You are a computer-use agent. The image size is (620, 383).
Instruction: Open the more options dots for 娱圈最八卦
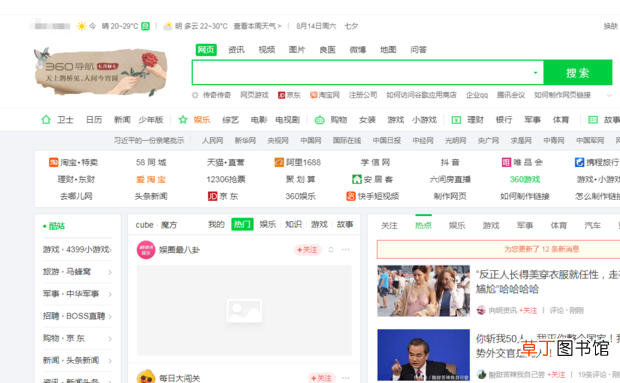coord(346,250)
